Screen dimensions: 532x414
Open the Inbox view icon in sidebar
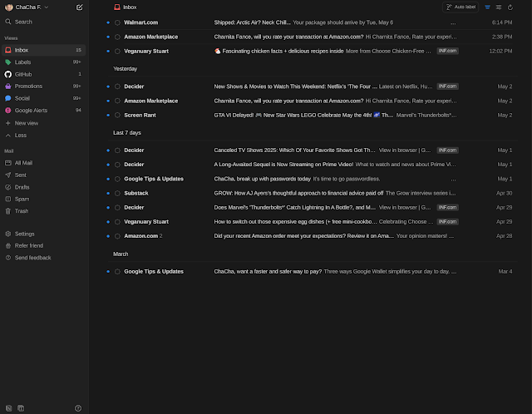[8, 50]
